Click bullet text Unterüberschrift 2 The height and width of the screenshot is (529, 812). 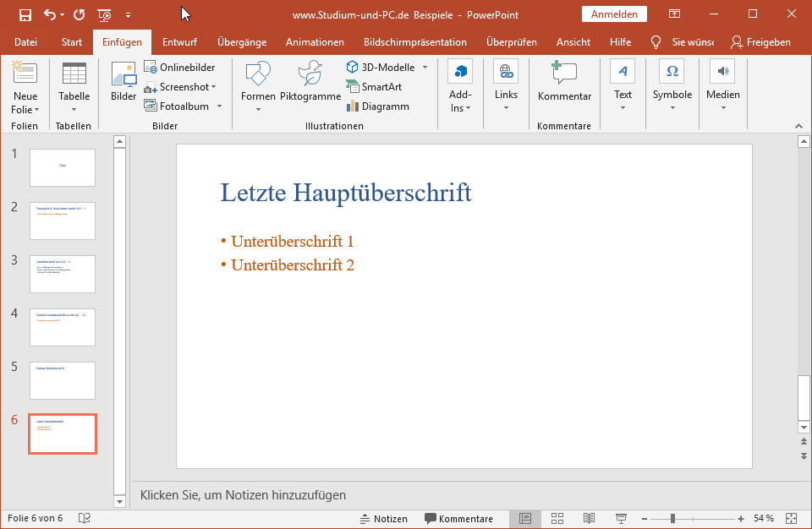click(293, 265)
